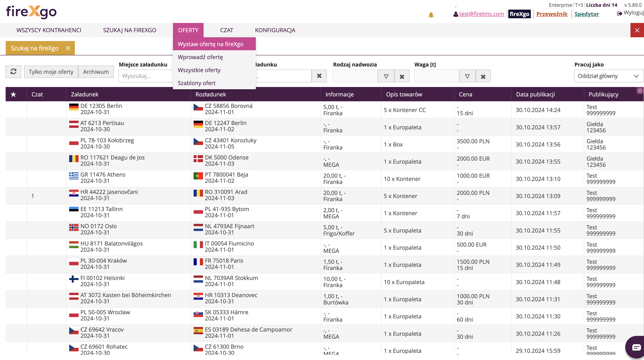Viewport: 644px width, 360px height.
Task: Clear the Rodzaj nadwozia filter with X
Action: pos(402,76)
